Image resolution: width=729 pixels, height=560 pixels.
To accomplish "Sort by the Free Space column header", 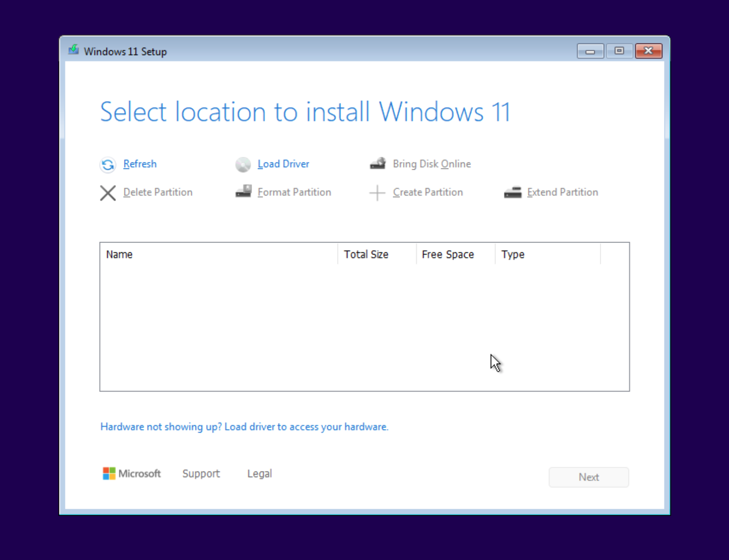I will click(x=456, y=254).
